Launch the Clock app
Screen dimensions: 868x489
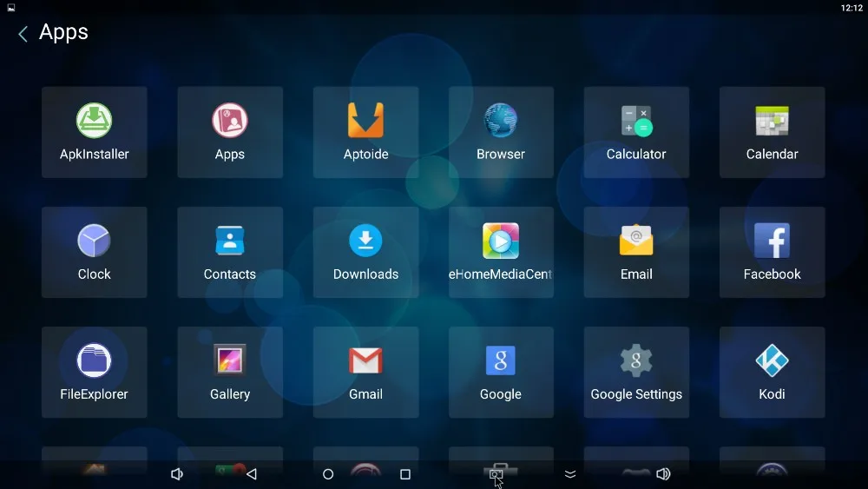pos(94,252)
